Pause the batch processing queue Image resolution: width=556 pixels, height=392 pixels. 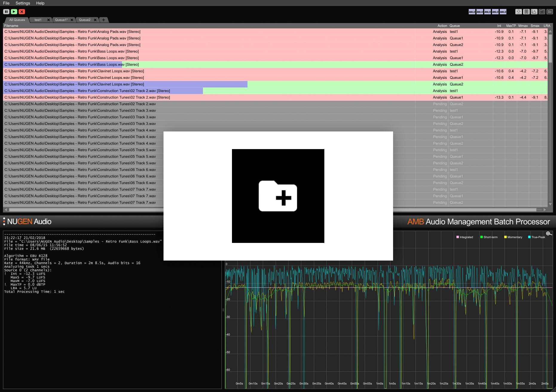(x=6, y=12)
